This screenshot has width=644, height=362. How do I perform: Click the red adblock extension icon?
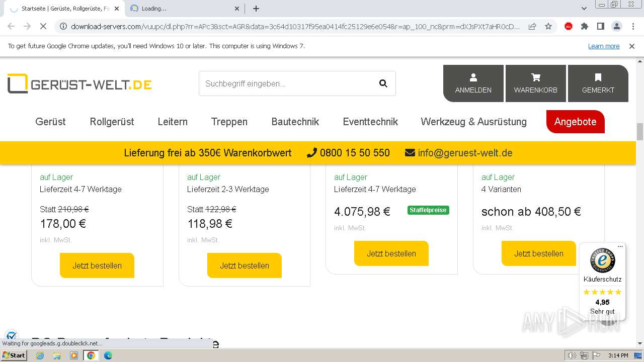[569, 26]
